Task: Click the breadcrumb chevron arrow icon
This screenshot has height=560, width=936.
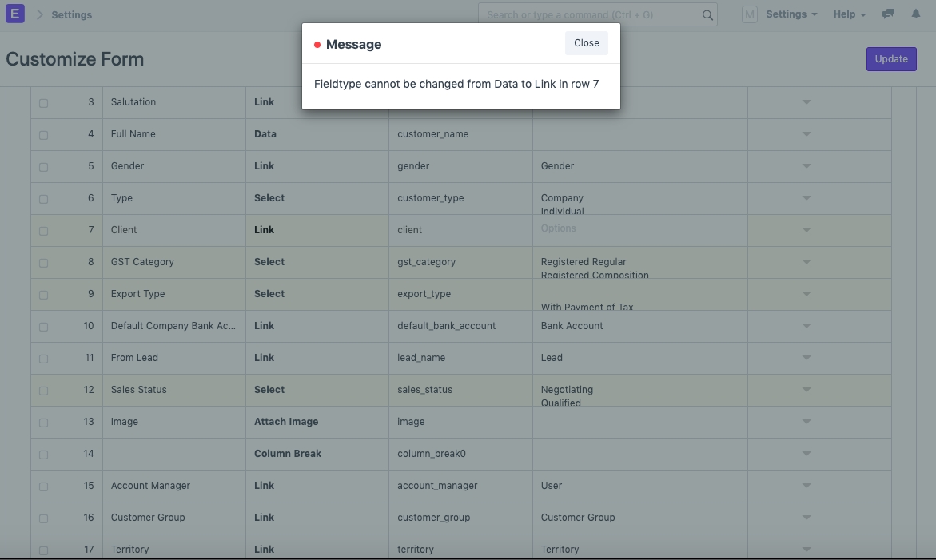Action: (x=39, y=14)
